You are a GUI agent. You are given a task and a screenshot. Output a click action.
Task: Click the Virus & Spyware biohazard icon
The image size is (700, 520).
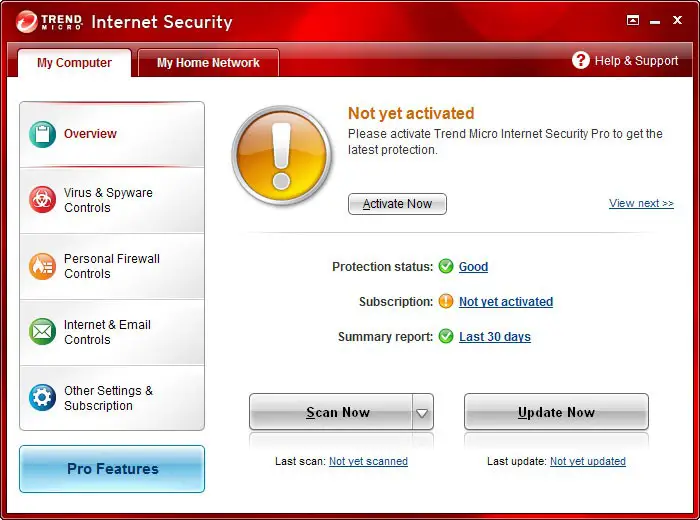42,200
